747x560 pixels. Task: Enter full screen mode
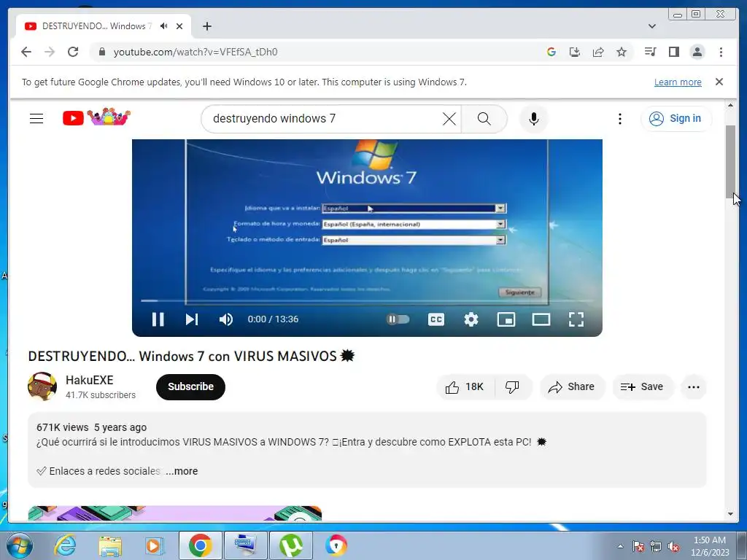(x=576, y=319)
